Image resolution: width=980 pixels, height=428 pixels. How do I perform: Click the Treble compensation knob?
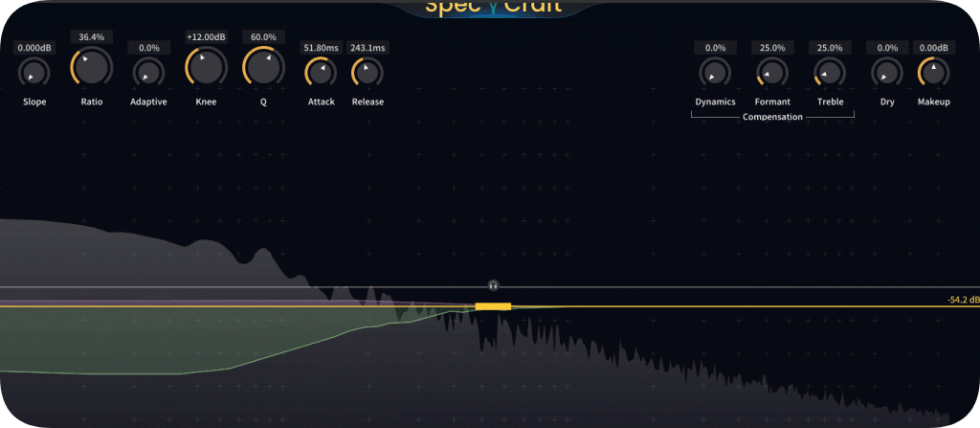[x=830, y=72]
